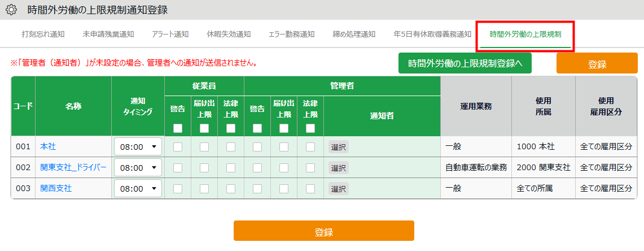Click the 一般 cell in the 本社 row
This screenshot has width=644, height=251.
pyautogui.click(x=476, y=146)
